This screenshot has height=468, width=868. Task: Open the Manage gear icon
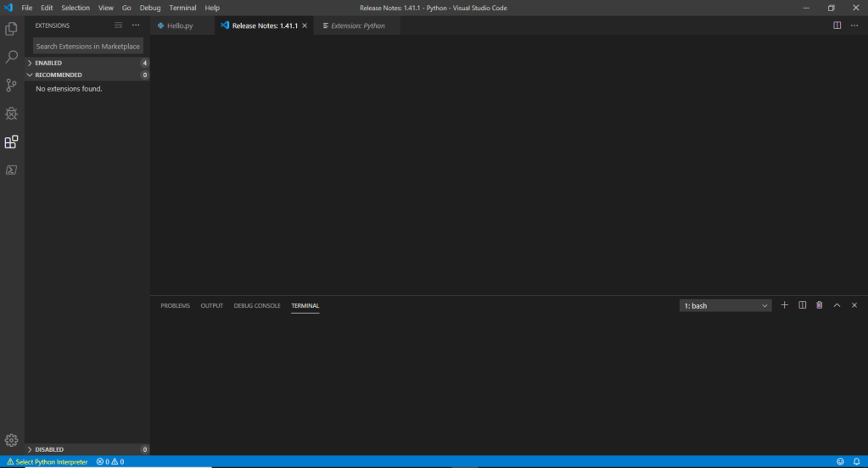(12, 440)
